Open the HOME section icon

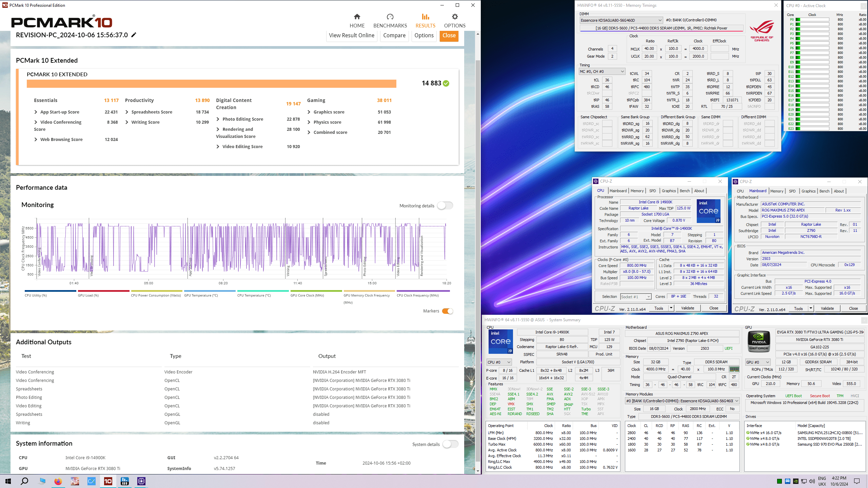point(357,17)
